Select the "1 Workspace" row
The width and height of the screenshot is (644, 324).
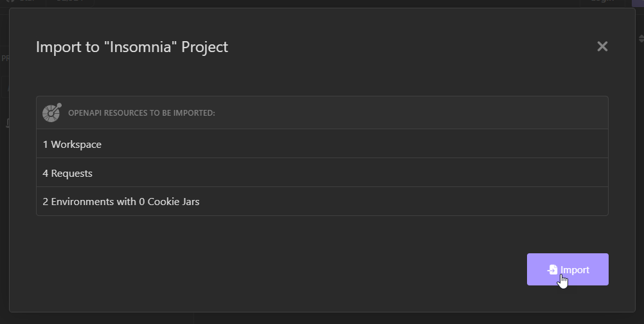(322, 144)
